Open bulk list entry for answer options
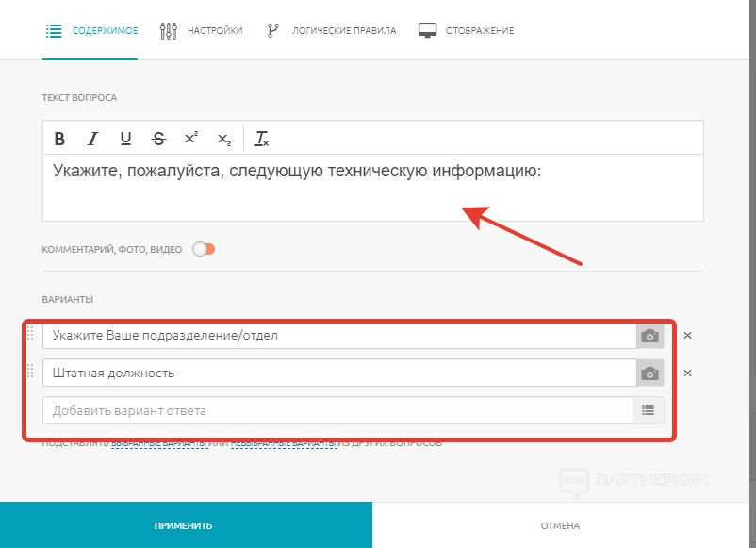This screenshot has width=756, height=548. click(648, 410)
